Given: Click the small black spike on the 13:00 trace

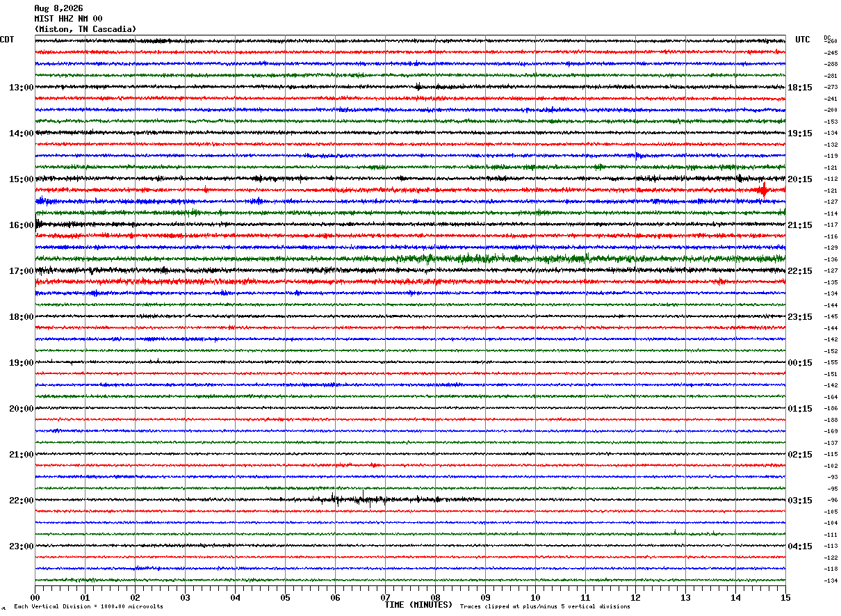Looking at the screenshot, I should click(418, 87).
